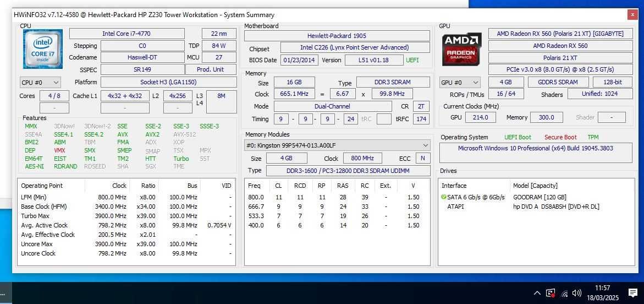The image size is (644, 304).
Task: Click the TPM label
Action: 593,137
